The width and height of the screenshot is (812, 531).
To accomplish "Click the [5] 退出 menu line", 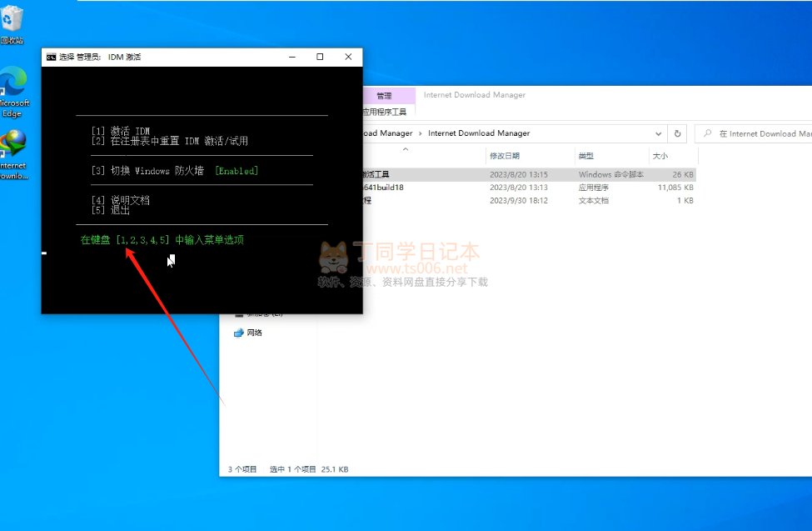I will pyautogui.click(x=111, y=210).
